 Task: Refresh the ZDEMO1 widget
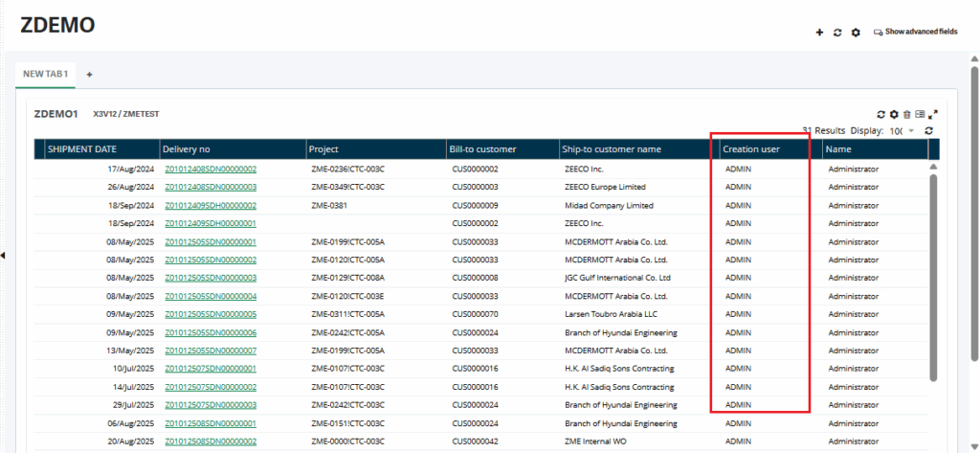point(881,114)
